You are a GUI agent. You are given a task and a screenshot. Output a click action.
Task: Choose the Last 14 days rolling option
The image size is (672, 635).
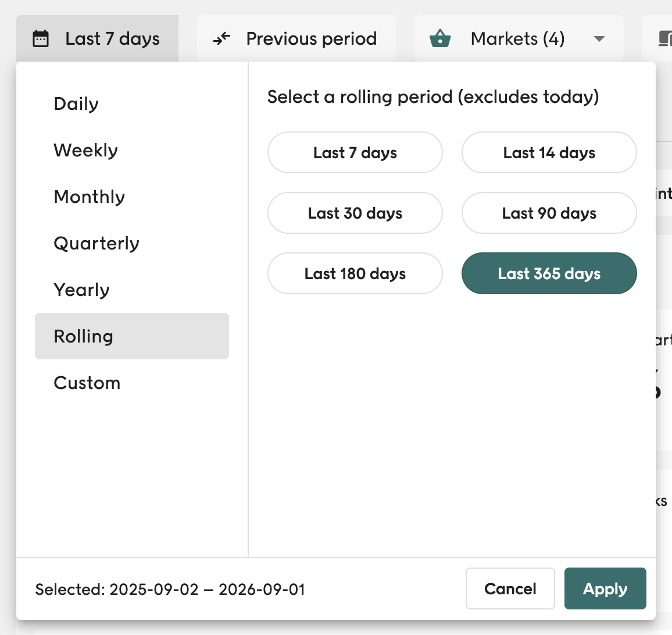pos(549,152)
